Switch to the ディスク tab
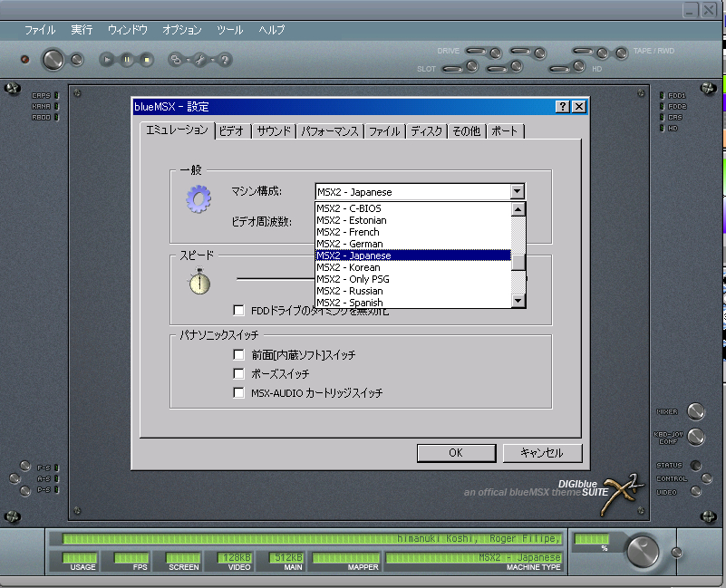 (426, 131)
